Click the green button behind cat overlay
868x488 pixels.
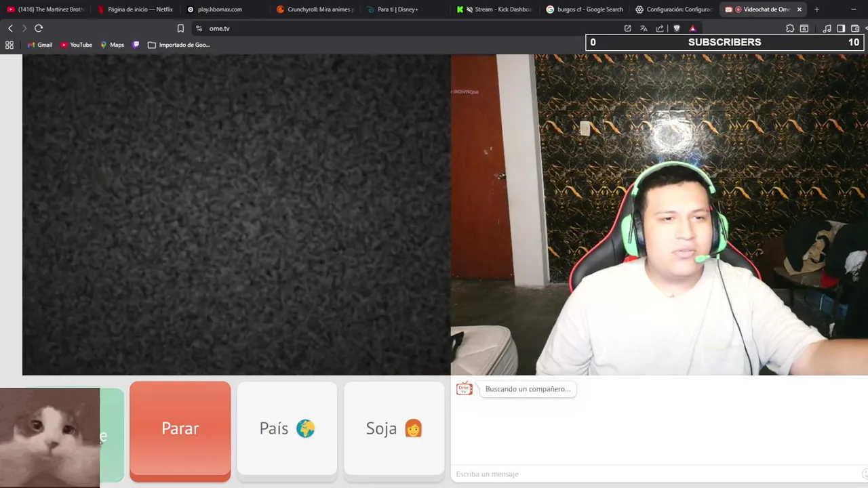[112, 435]
